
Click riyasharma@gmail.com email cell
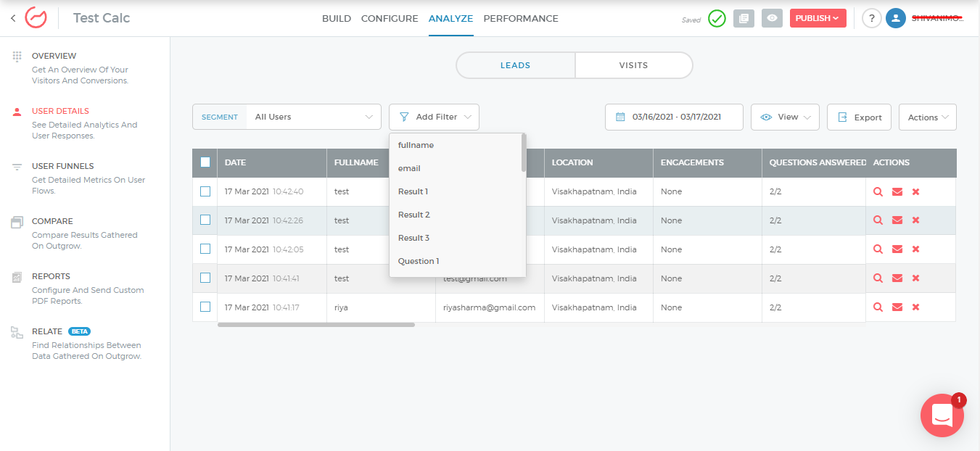point(489,307)
